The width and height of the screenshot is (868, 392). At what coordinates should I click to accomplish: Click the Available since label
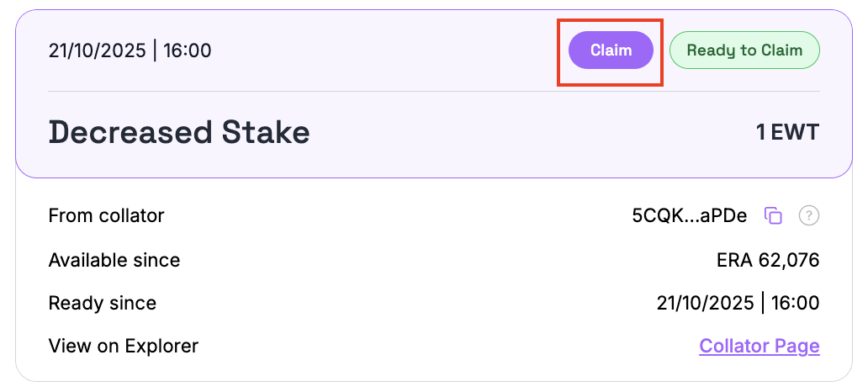114,260
